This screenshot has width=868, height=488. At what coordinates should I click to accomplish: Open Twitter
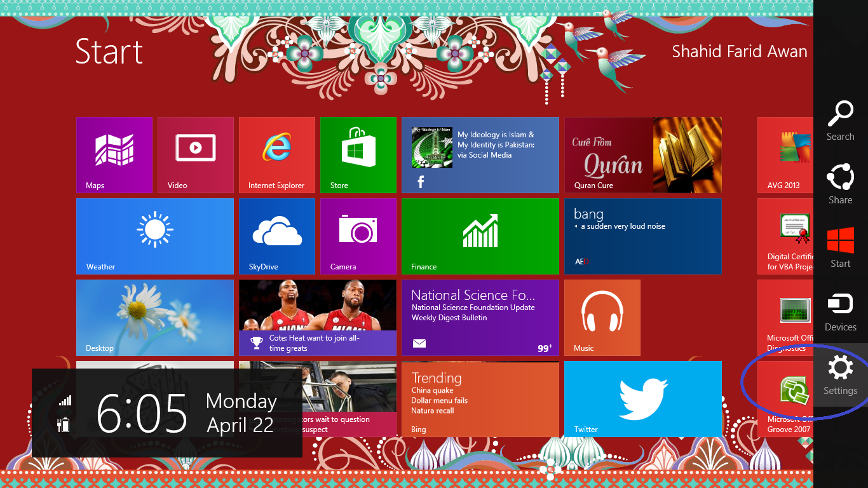tap(642, 398)
